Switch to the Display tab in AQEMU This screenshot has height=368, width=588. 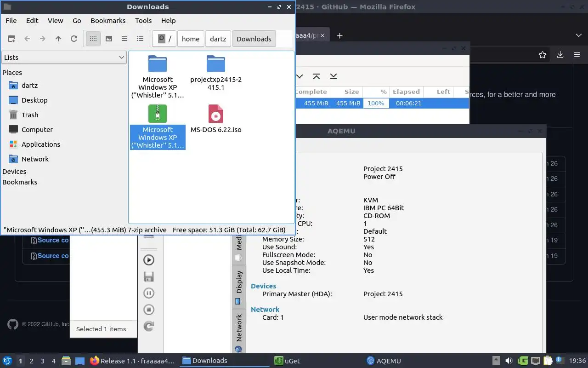(x=239, y=287)
